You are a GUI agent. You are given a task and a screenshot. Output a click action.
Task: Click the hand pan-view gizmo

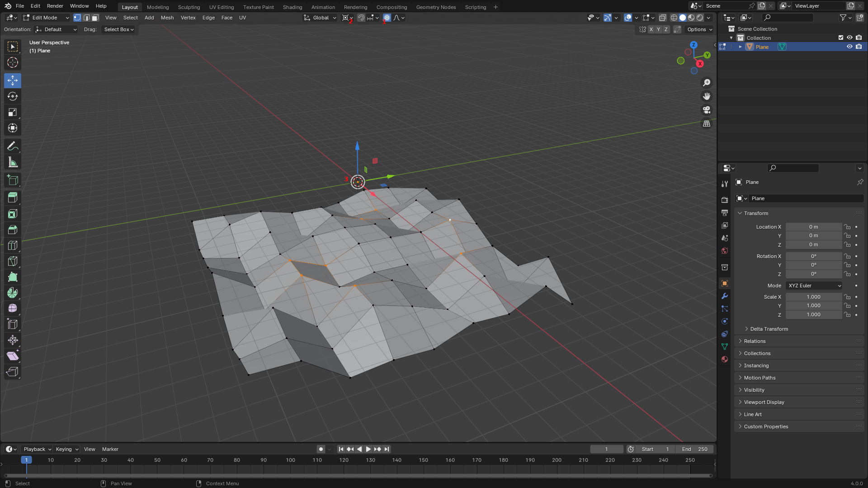tap(707, 96)
